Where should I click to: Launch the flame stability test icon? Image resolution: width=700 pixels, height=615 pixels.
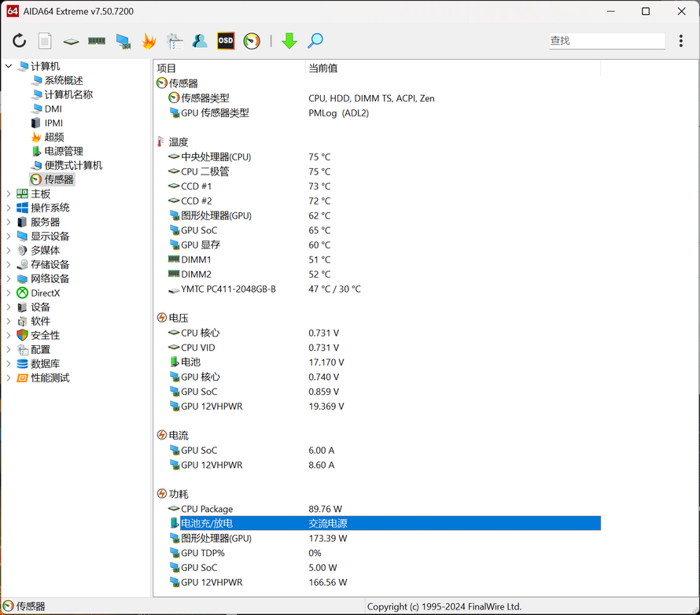point(149,41)
